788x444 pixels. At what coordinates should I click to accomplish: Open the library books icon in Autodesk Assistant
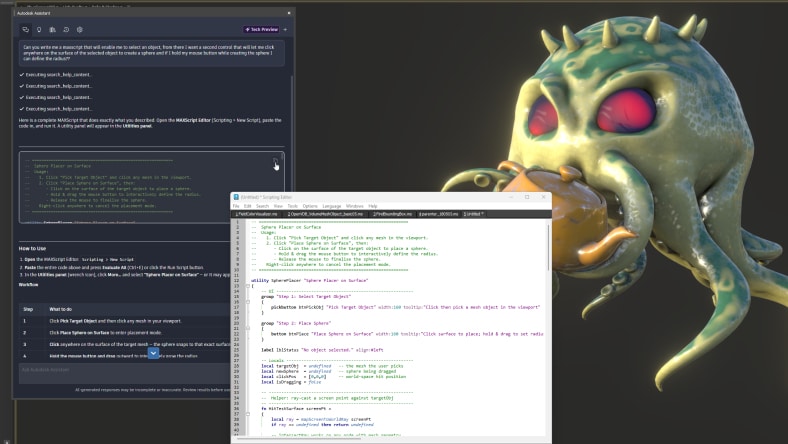(x=52, y=30)
